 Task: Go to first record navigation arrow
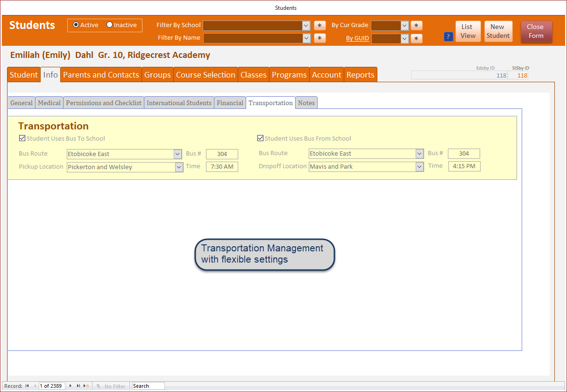(x=27, y=386)
